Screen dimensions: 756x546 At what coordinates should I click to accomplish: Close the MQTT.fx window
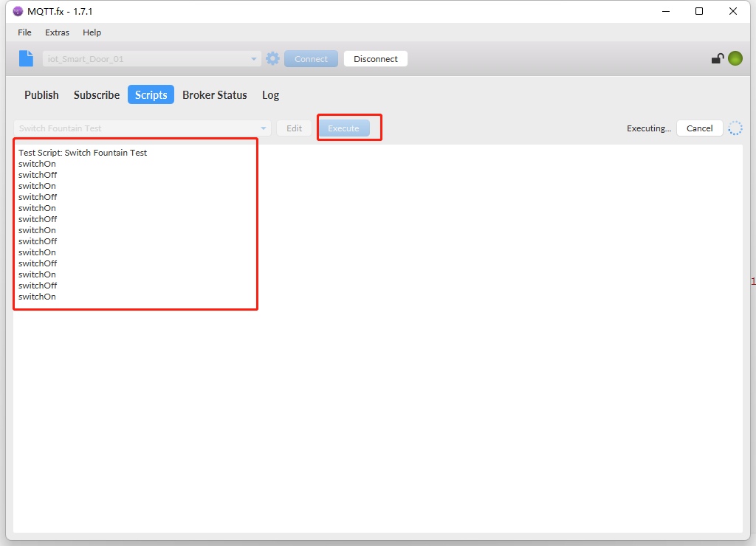pos(733,11)
